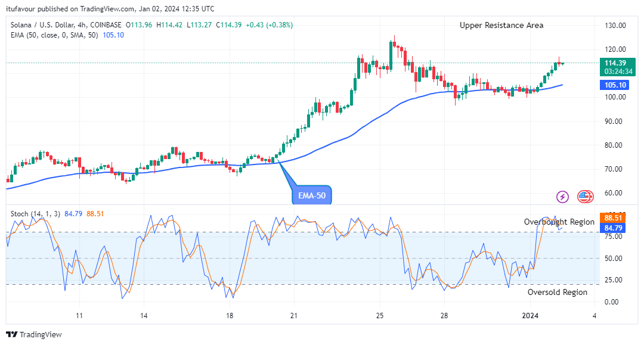Image resolution: width=644 pixels, height=345 pixels.
Task: Click the 90.00 price axis label
Action: 614,122
